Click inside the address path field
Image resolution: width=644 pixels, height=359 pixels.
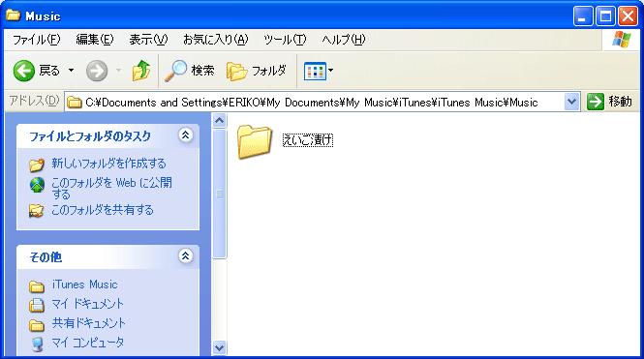[322, 103]
